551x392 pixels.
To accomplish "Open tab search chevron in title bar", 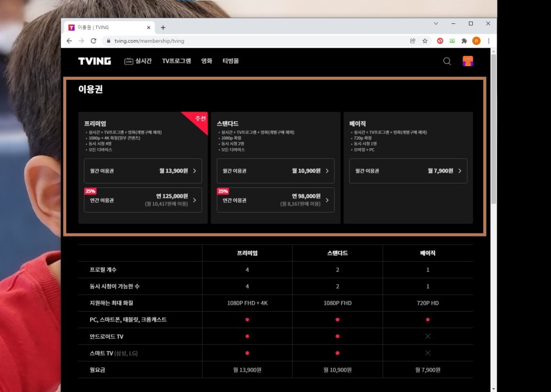I will point(436,23).
